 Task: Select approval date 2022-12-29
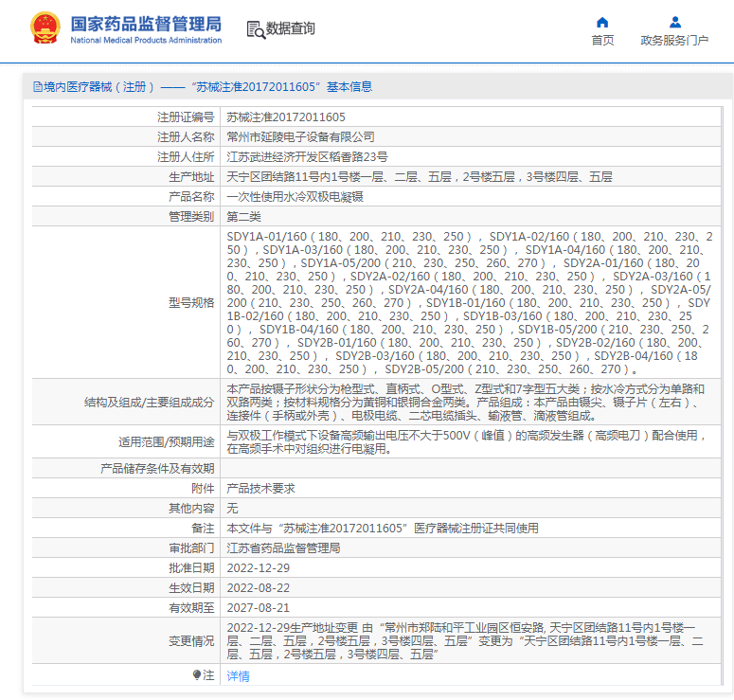(x=259, y=568)
